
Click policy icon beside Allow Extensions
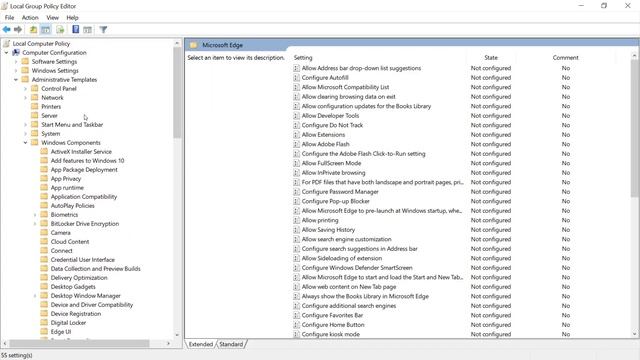pyautogui.click(x=296, y=135)
